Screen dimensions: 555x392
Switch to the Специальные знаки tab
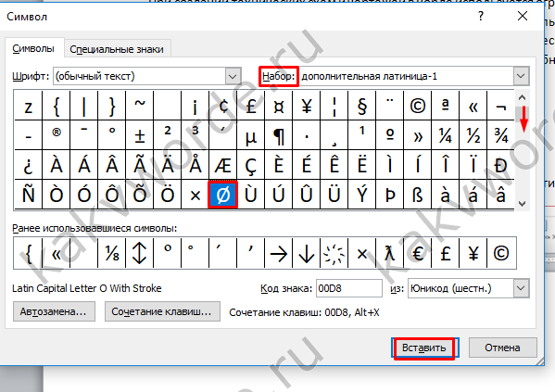point(117,49)
